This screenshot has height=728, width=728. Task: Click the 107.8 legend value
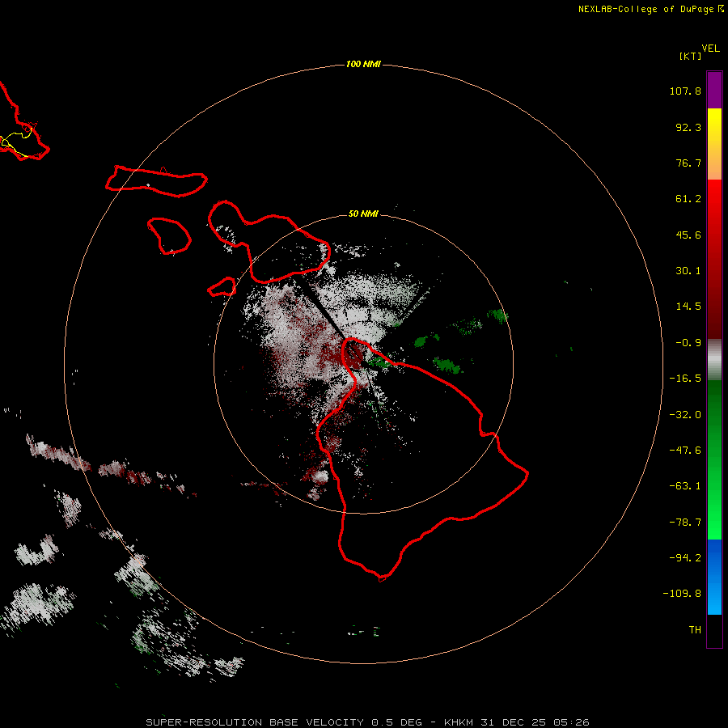click(685, 91)
